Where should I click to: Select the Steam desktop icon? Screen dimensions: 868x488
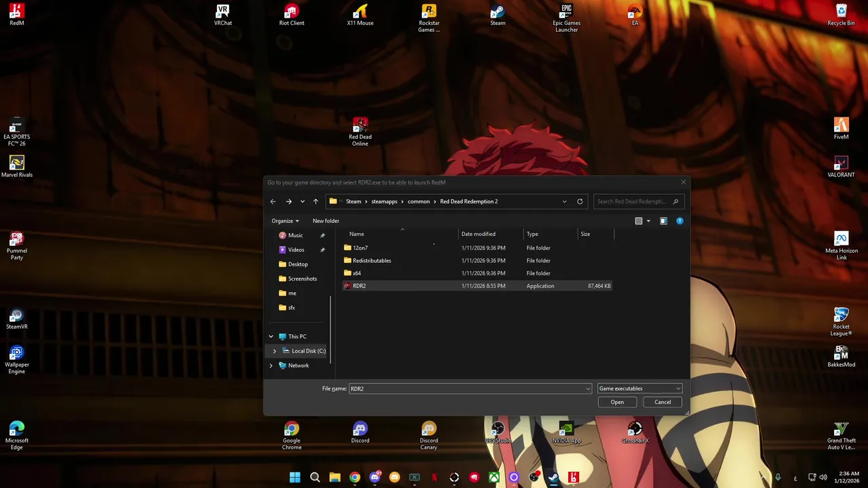[x=498, y=15]
